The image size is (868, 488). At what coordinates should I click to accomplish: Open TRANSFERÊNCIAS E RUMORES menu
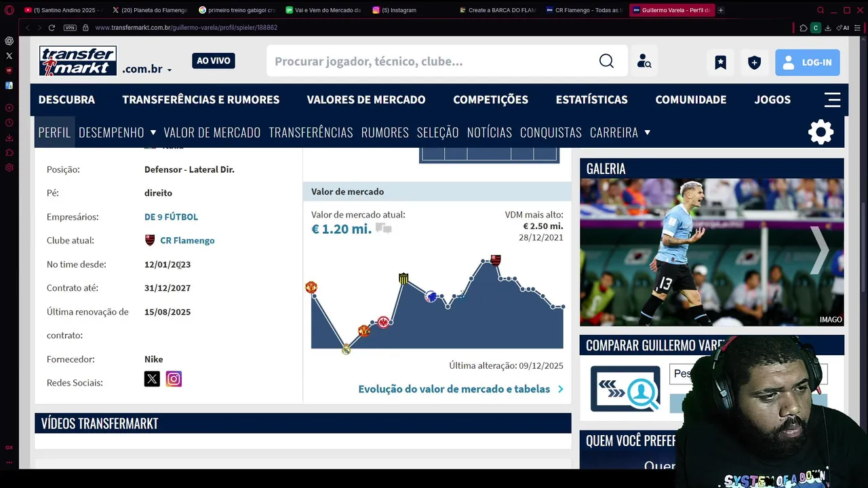pyautogui.click(x=201, y=100)
